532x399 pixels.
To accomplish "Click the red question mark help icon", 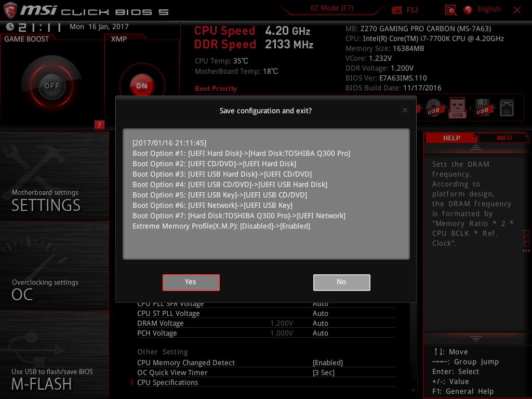I will coord(99,125).
